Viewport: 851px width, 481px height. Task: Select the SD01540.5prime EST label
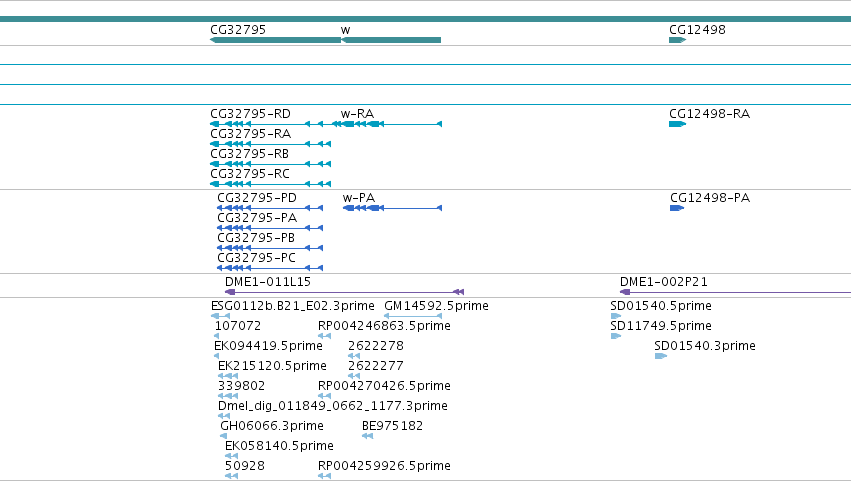[661, 306]
